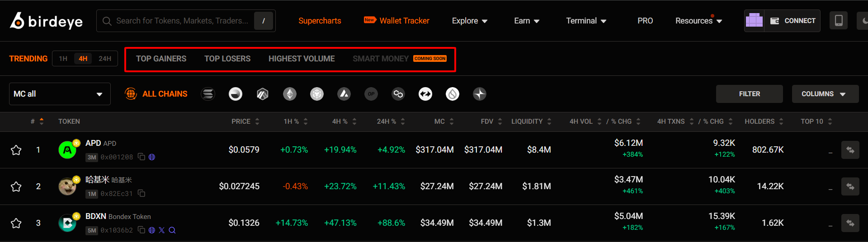Filter by the BNB chain icon
The height and width of the screenshot is (242, 868).
(317, 94)
